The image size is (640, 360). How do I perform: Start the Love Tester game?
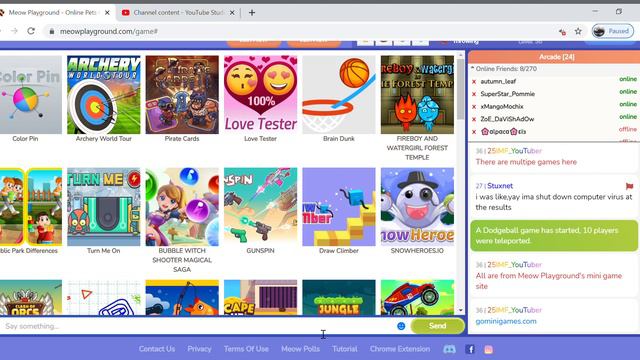[260, 95]
